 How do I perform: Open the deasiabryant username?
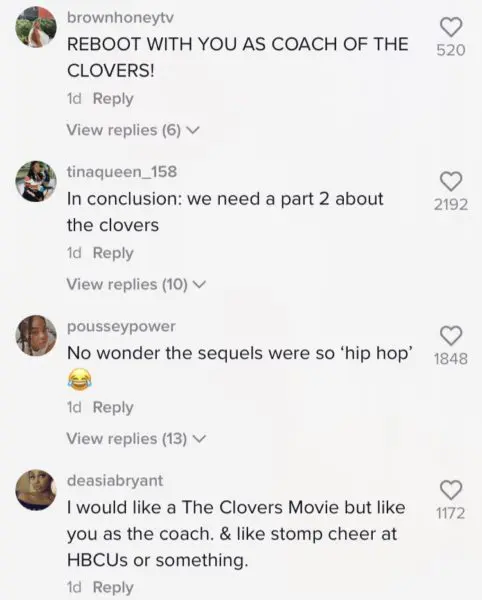click(x=115, y=481)
